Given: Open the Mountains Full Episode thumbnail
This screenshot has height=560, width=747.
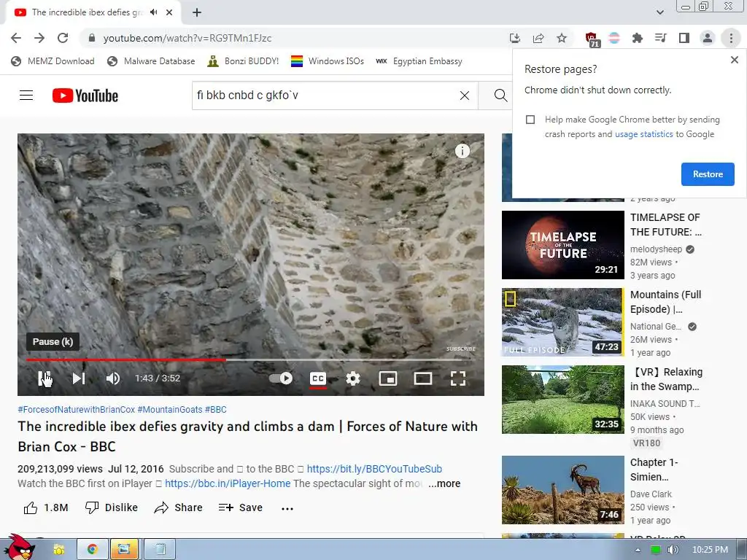Looking at the screenshot, I should pyautogui.click(x=562, y=322).
